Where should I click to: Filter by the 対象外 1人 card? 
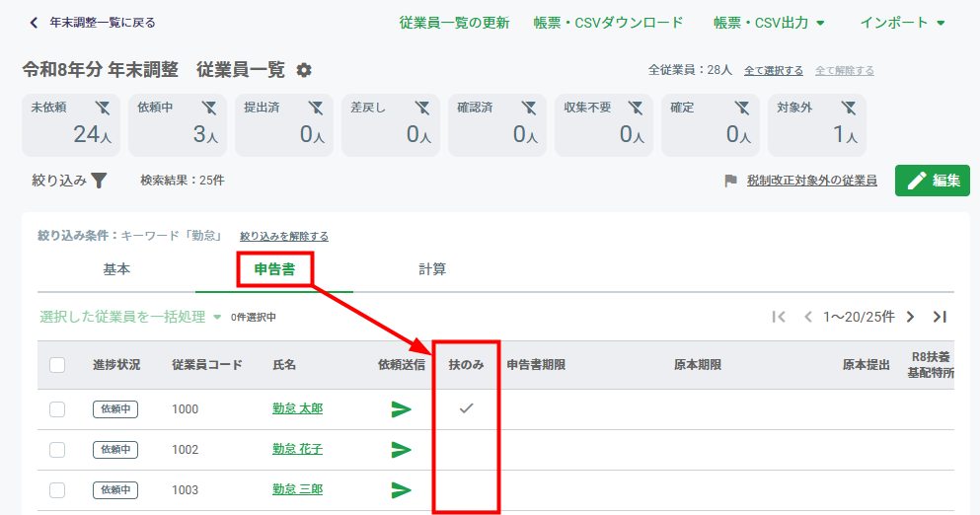tap(817, 125)
